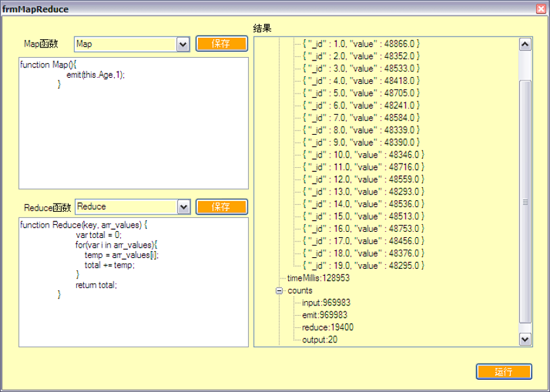
Task: Collapse the counts tree node
Action: (x=279, y=291)
